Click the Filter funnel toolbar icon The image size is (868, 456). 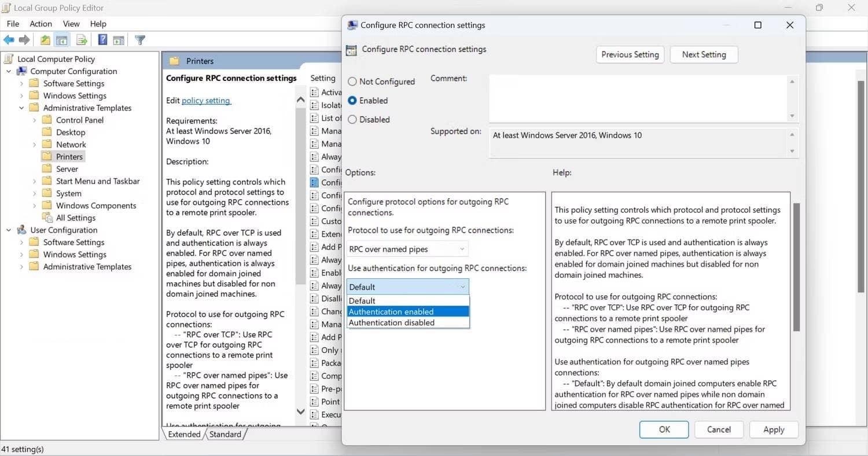pyautogui.click(x=139, y=40)
